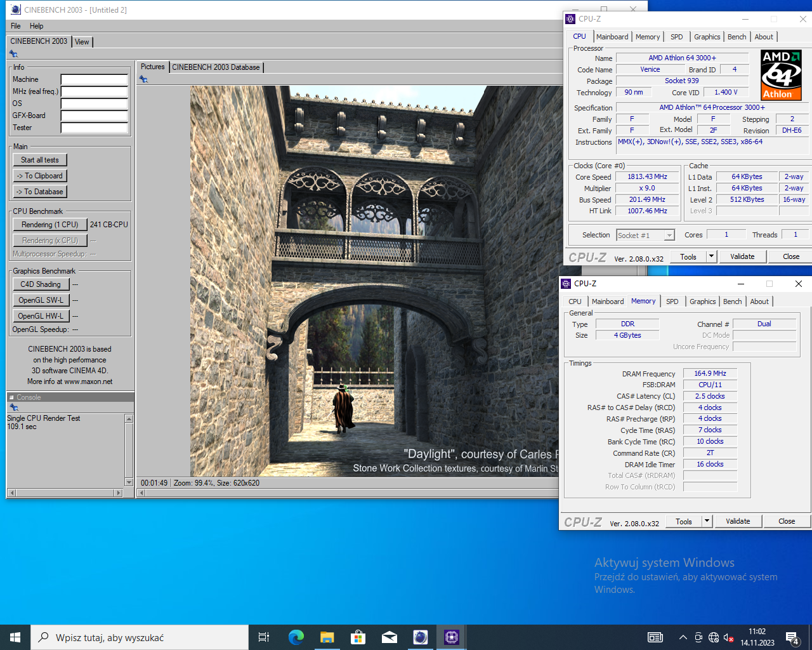The image size is (812, 650).
Task: Click Close button in lower CPU-Z window
Action: tap(787, 522)
